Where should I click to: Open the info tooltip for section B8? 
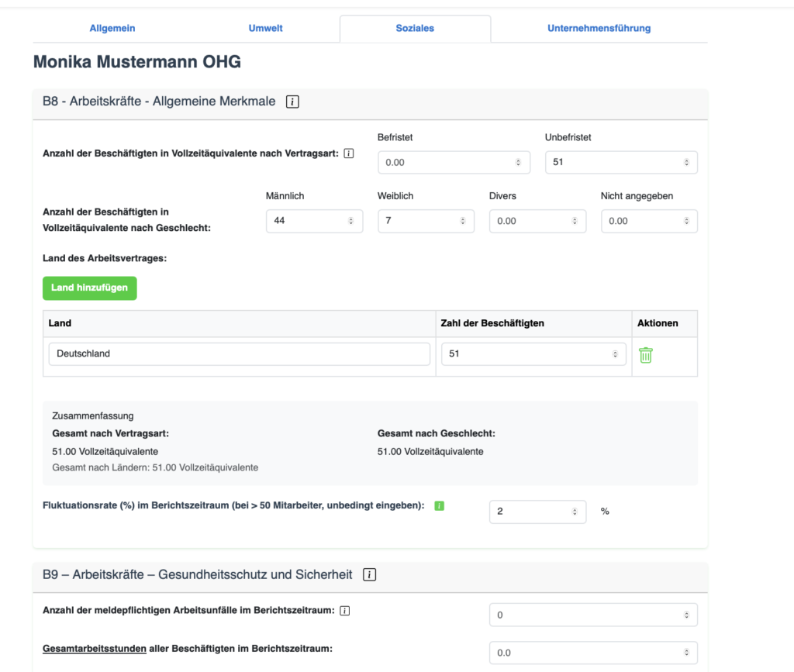(x=291, y=102)
